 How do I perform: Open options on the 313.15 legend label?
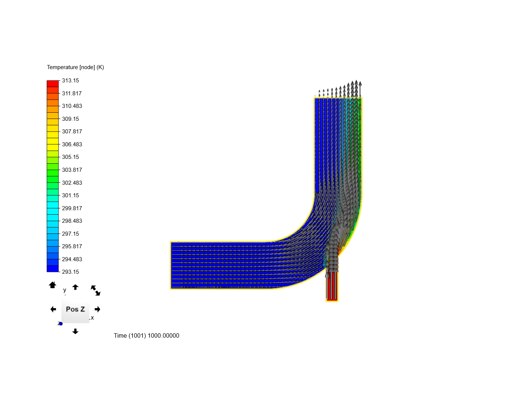pyautogui.click(x=70, y=81)
